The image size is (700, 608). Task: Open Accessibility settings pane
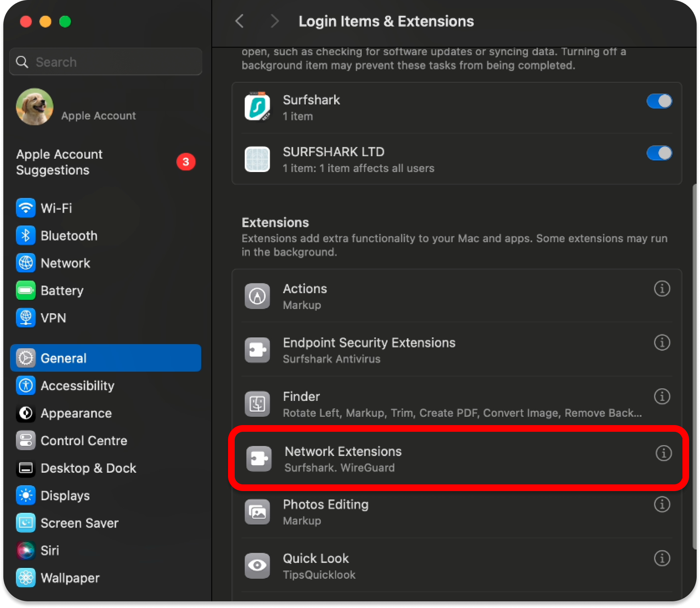coord(77,385)
